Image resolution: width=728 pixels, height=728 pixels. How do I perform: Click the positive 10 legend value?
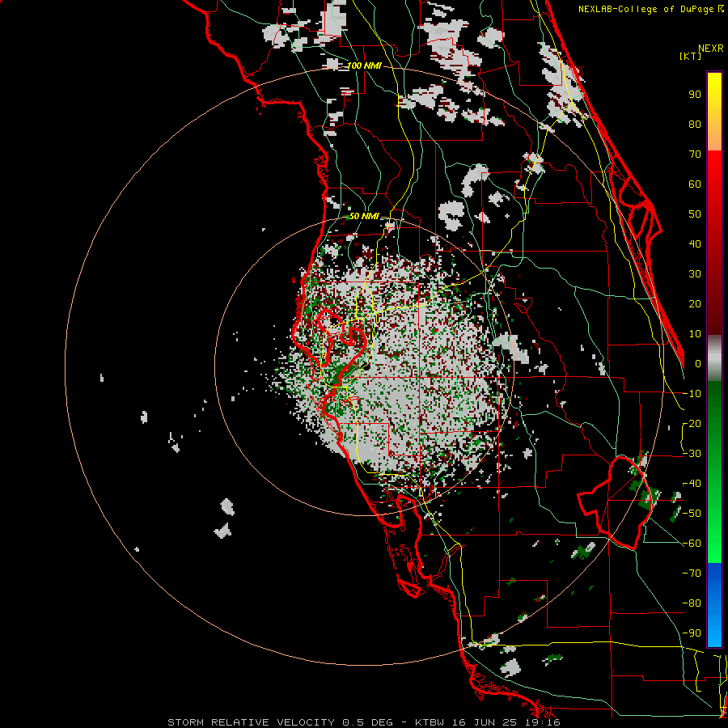click(x=695, y=334)
